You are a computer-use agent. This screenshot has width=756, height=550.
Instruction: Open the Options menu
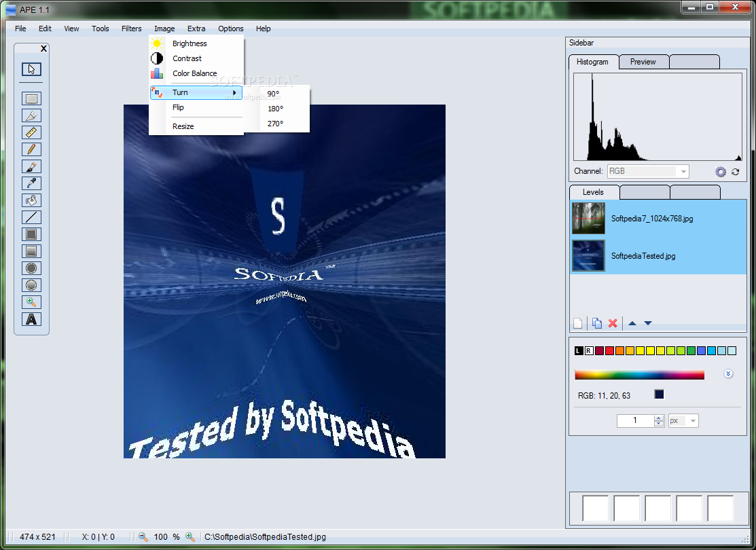pos(230,29)
